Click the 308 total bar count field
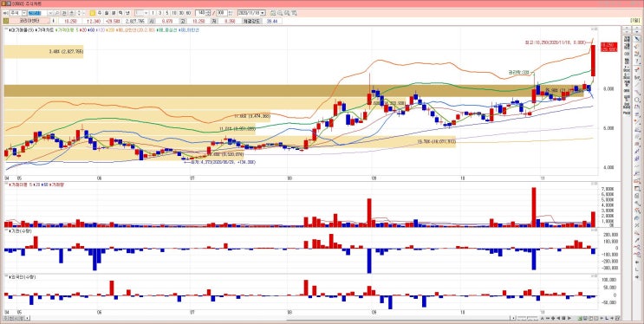 tap(222, 13)
